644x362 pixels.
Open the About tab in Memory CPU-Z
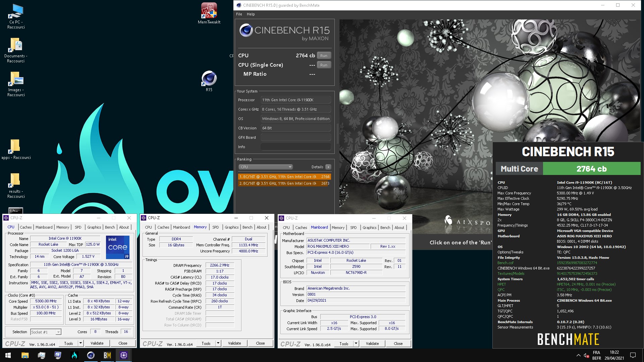pos(261,227)
